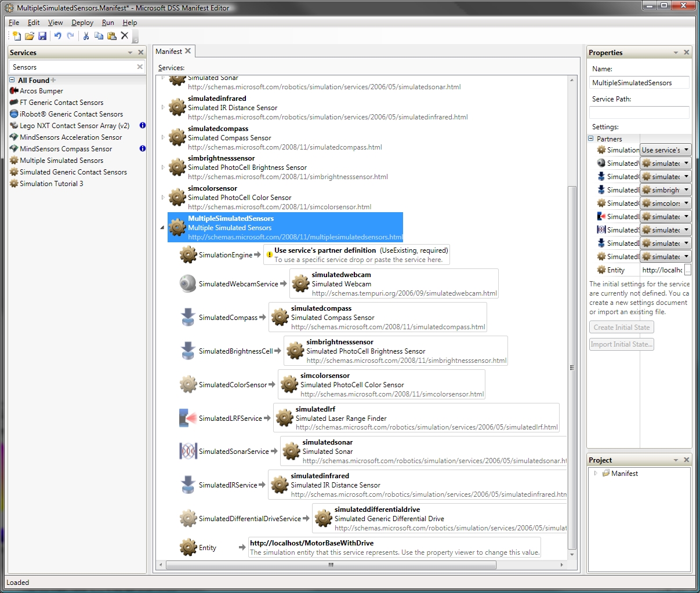Viewport: 700px width, 593px height.
Task: Collapse the Partners settings section
Action: (591, 139)
